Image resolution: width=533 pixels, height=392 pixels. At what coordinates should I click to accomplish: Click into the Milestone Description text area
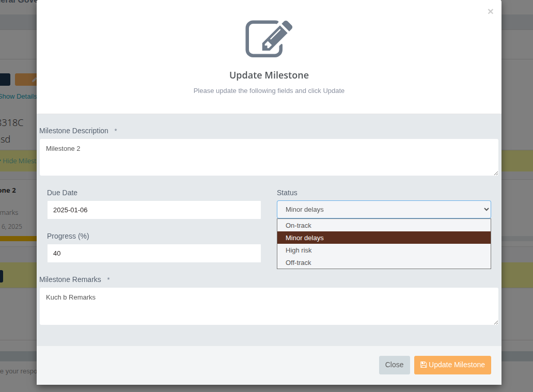click(269, 157)
